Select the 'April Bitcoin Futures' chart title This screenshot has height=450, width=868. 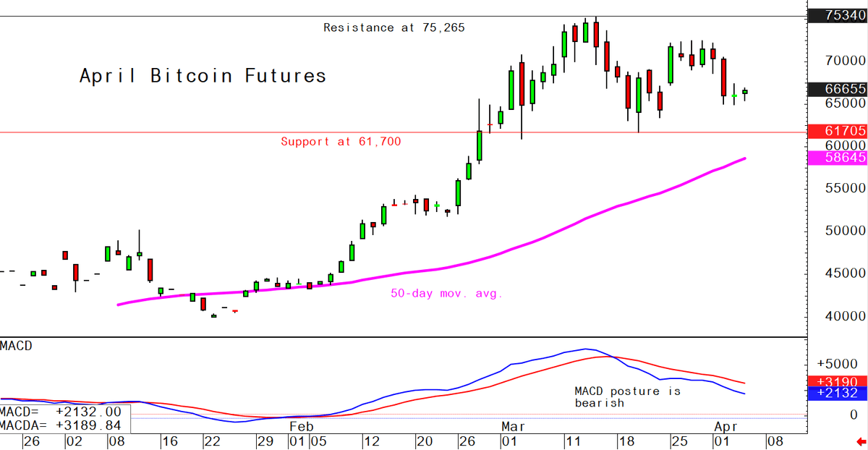pos(203,76)
